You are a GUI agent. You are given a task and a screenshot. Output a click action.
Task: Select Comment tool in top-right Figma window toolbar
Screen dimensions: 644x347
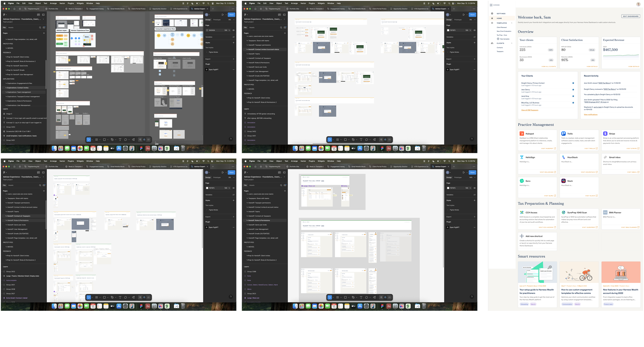coord(366,140)
